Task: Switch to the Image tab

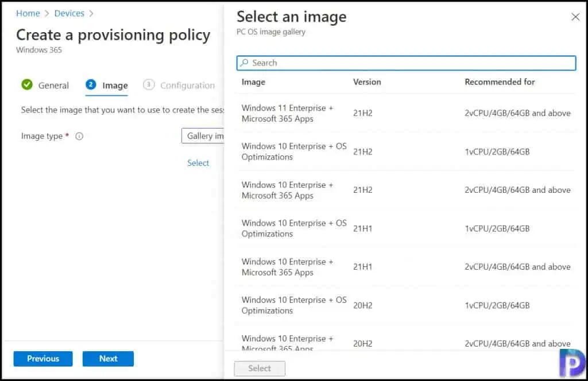Action: pos(107,85)
